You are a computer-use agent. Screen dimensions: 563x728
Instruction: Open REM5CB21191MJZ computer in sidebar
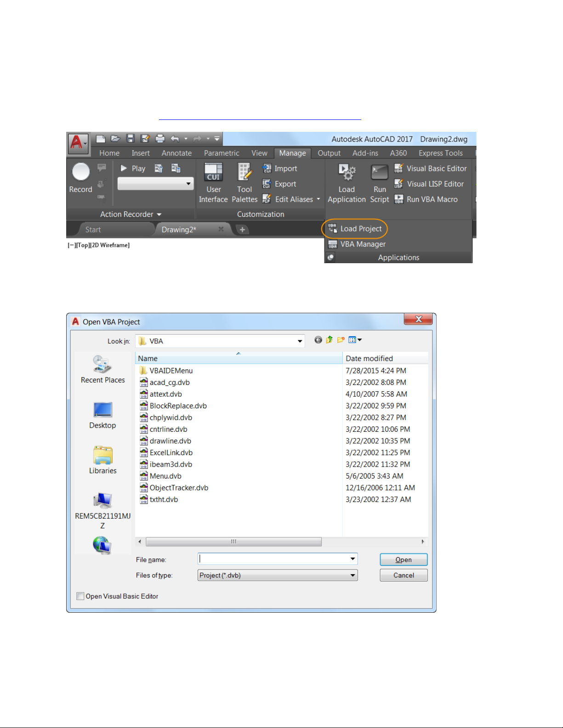click(x=102, y=510)
